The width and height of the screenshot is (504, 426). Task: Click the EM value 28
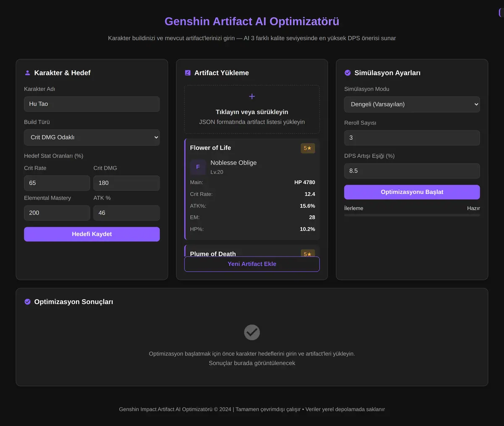click(312, 217)
